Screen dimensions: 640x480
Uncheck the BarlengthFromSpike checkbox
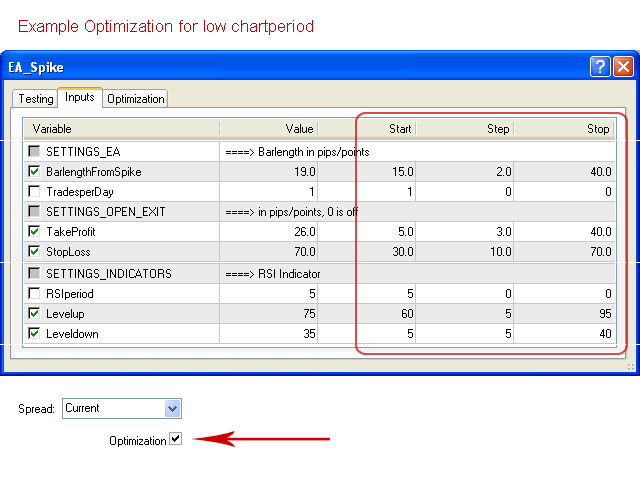(35, 171)
